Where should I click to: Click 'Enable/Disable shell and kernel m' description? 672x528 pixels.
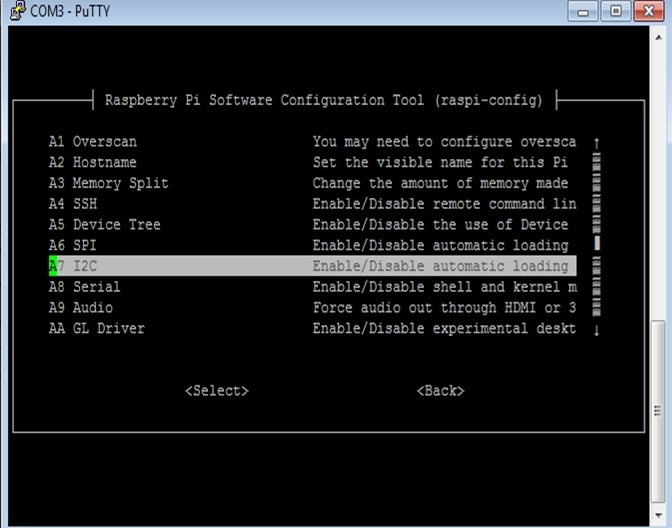click(x=444, y=287)
